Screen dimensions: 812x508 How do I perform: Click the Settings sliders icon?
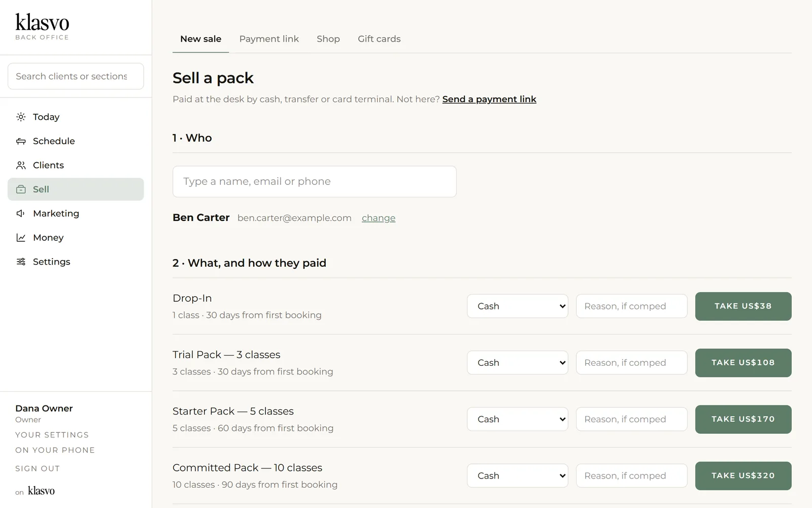click(x=21, y=262)
